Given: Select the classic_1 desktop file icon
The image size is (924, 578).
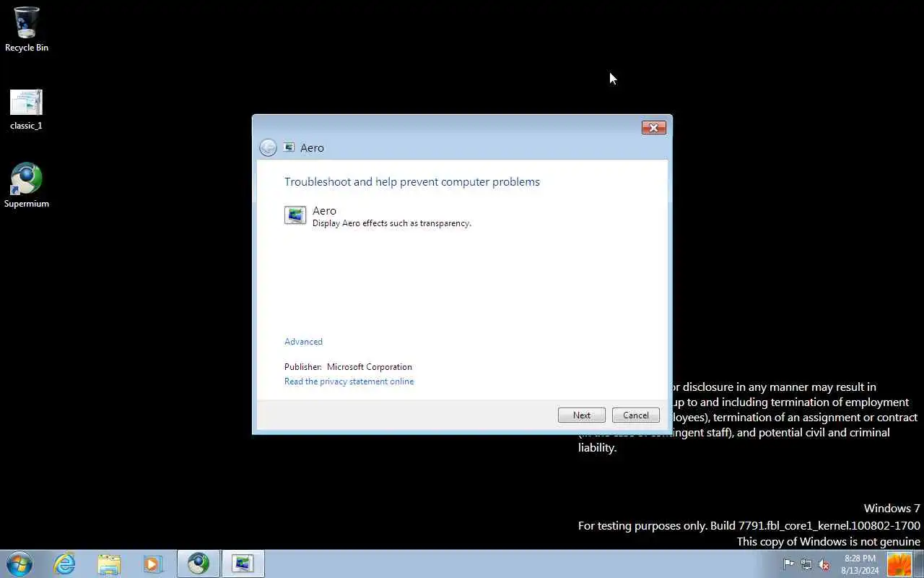Looking at the screenshot, I should 27,109.
